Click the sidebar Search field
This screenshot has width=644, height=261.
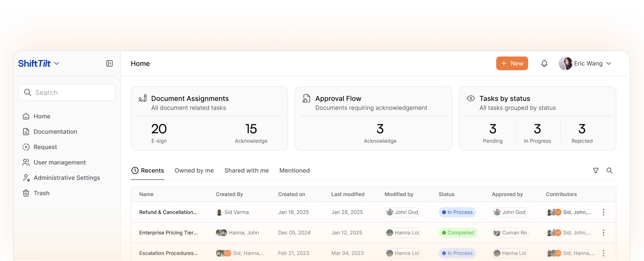[67, 93]
